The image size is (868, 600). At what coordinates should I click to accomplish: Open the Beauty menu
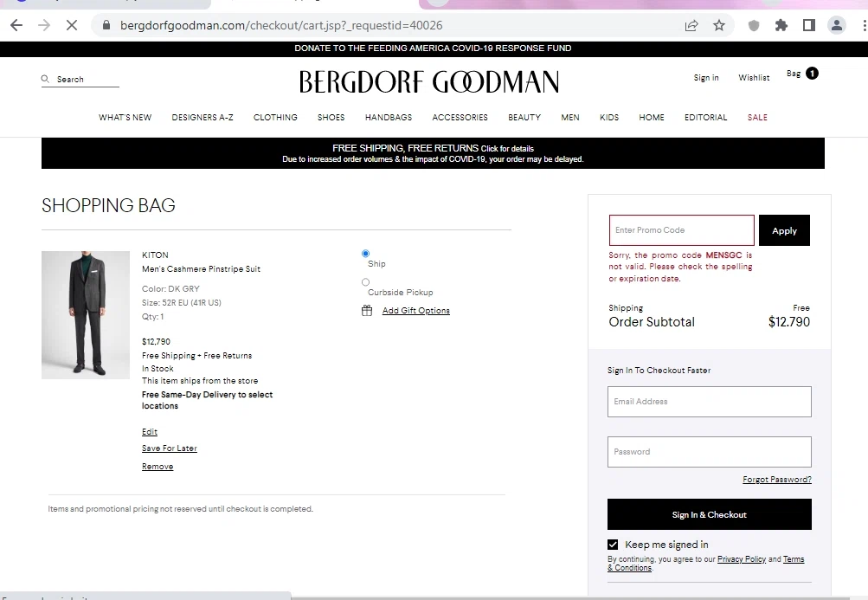524,118
